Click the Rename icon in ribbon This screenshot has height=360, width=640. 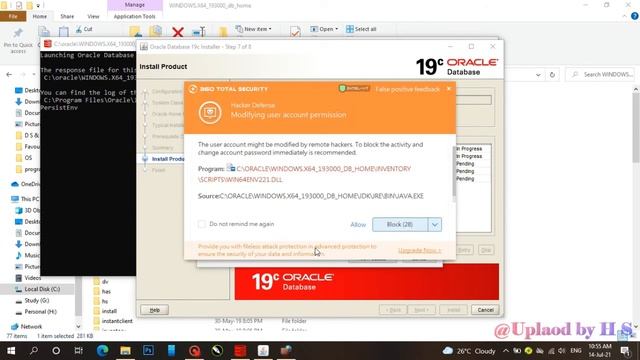[199, 32]
